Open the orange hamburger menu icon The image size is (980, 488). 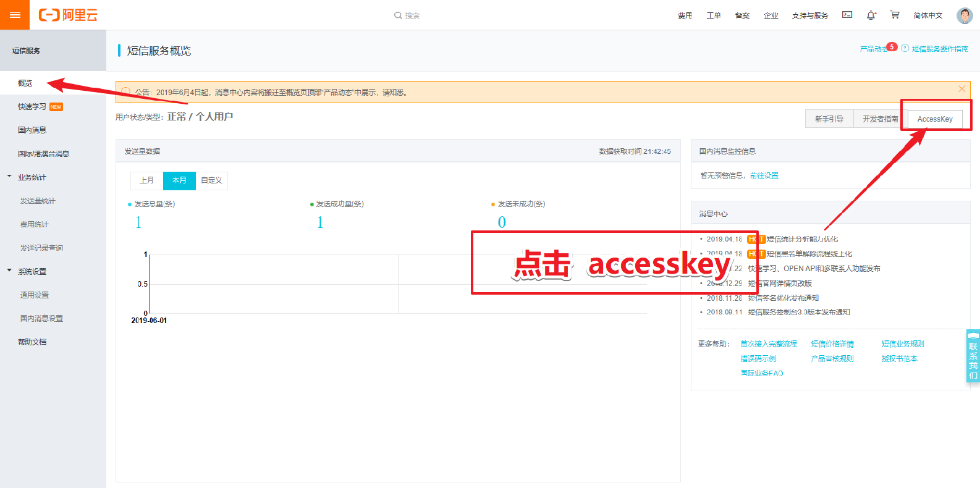(15, 15)
